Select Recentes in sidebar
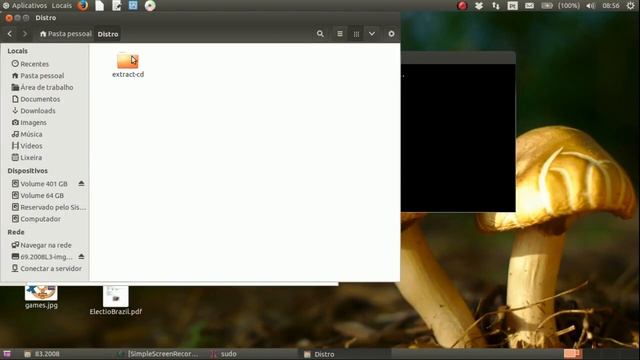This screenshot has height=360, width=640. pos(31,64)
